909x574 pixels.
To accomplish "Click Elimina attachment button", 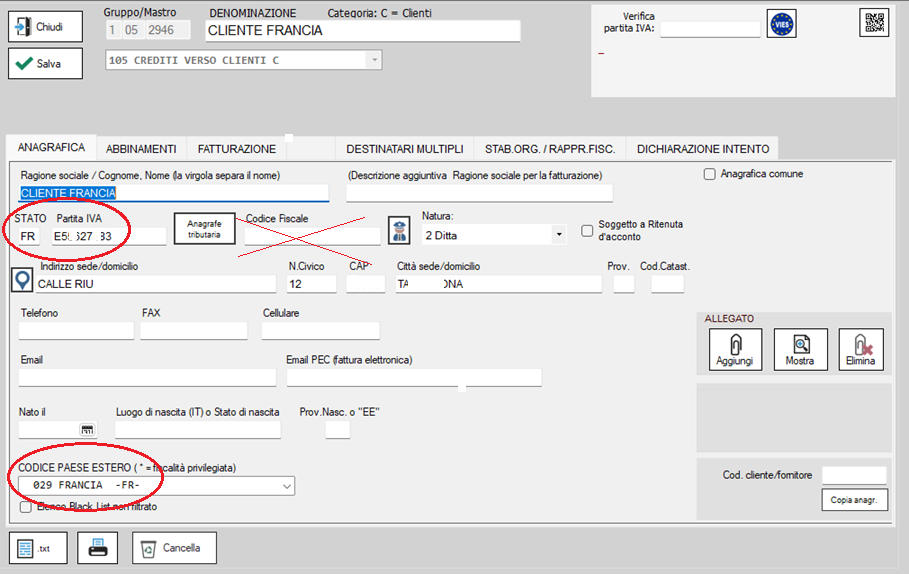I will 860,349.
